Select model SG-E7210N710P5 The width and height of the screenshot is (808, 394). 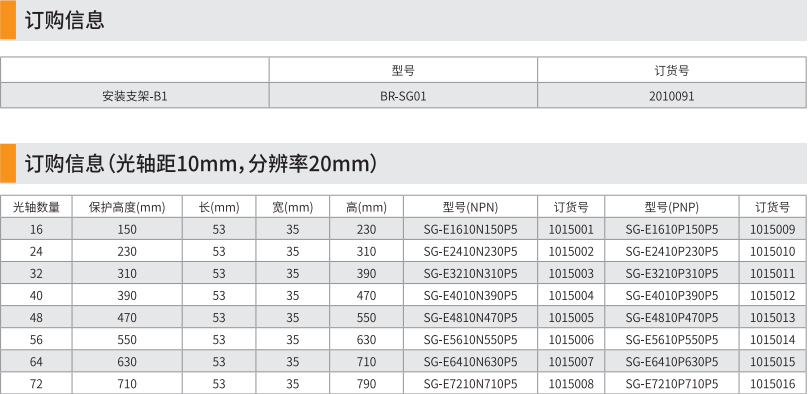[470, 384]
